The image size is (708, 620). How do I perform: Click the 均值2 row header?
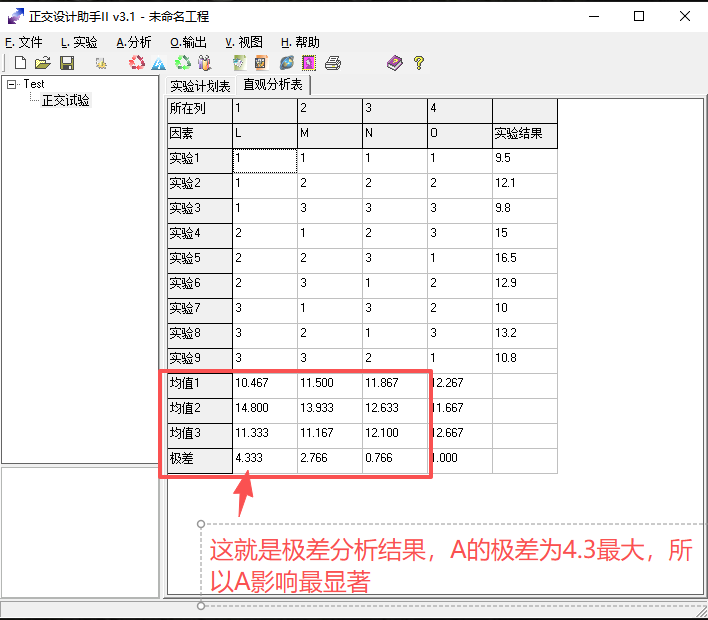(x=200, y=410)
